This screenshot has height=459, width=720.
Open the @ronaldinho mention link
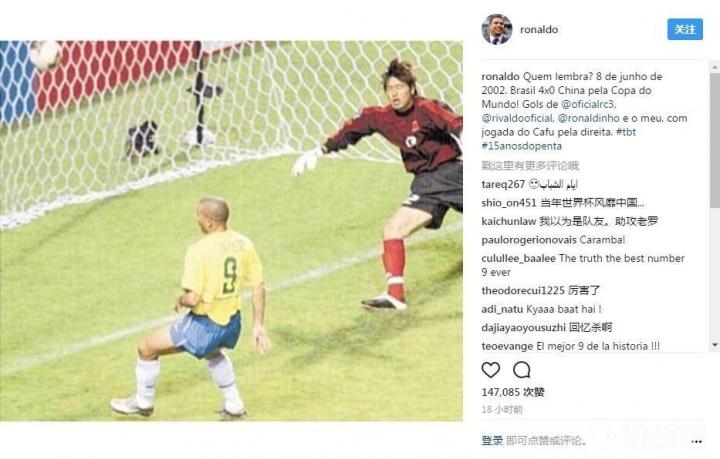(x=588, y=118)
